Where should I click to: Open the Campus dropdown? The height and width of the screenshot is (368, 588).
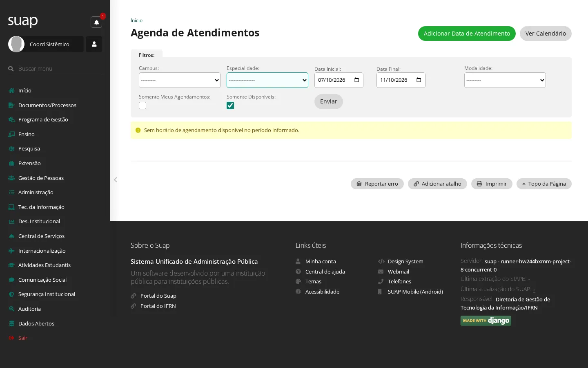point(180,80)
